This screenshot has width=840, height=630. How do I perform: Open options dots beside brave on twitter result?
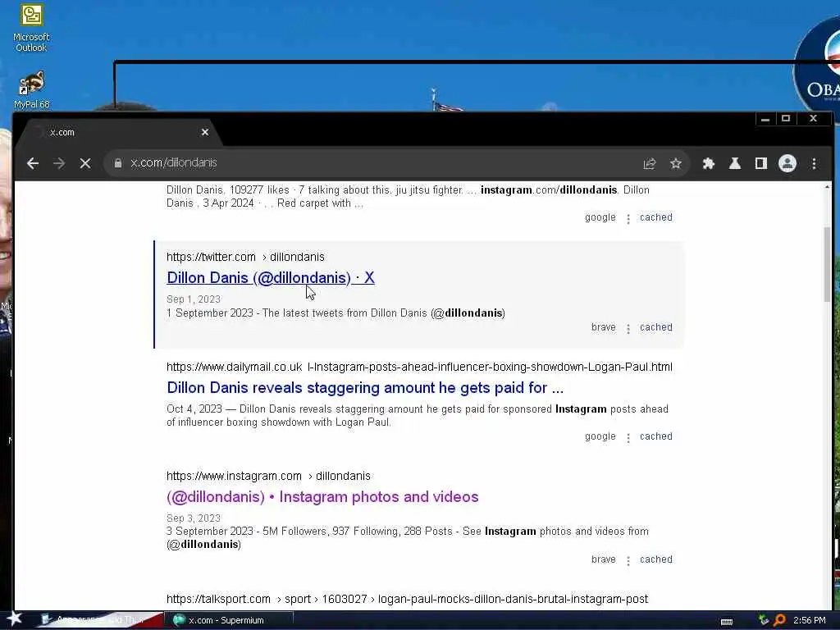(628, 328)
